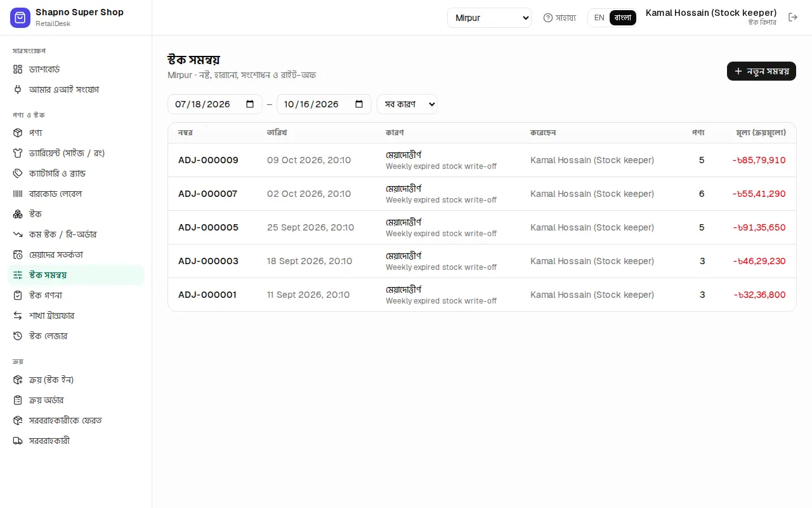This screenshot has height=508, width=812.
Task: Click the history icon for স্টক লেজার
Action: [x=18, y=336]
